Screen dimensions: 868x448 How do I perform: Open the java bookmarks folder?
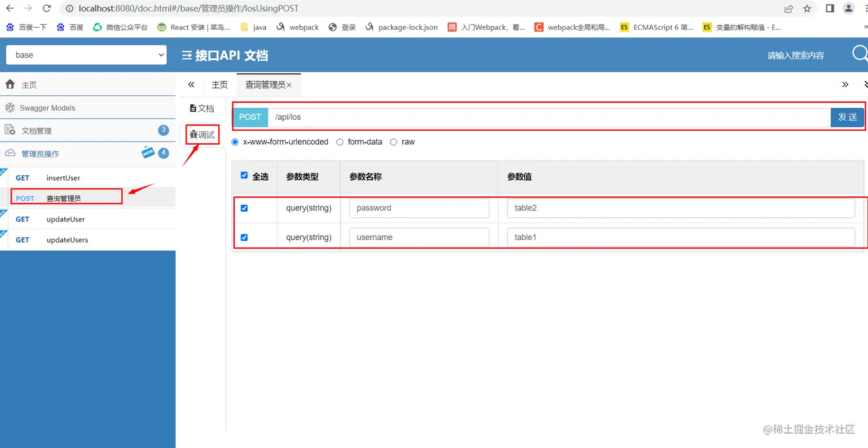coord(253,27)
